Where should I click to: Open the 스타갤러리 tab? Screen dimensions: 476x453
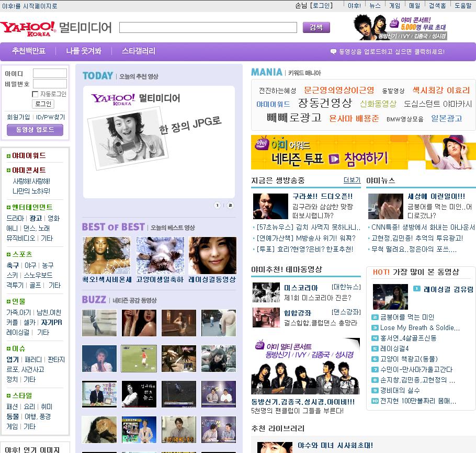point(139,51)
